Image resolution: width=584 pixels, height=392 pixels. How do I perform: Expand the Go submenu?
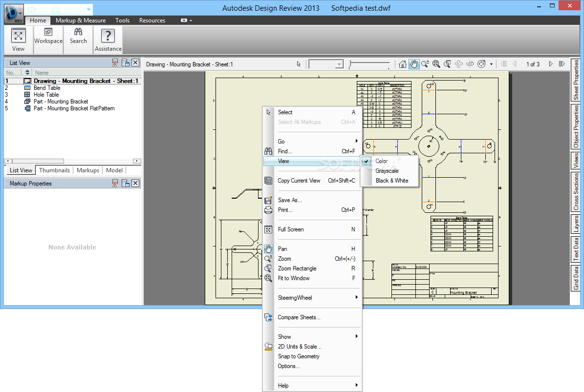[312, 142]
